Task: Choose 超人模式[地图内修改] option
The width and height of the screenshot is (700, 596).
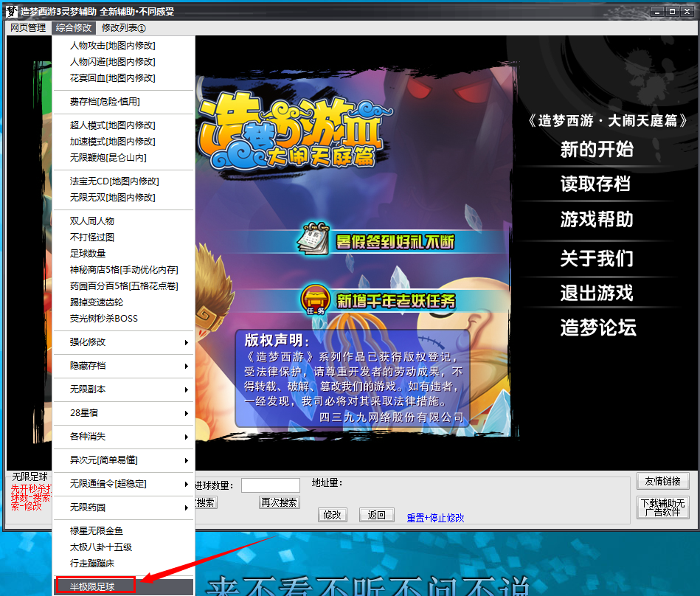Action: coord(124,125)
